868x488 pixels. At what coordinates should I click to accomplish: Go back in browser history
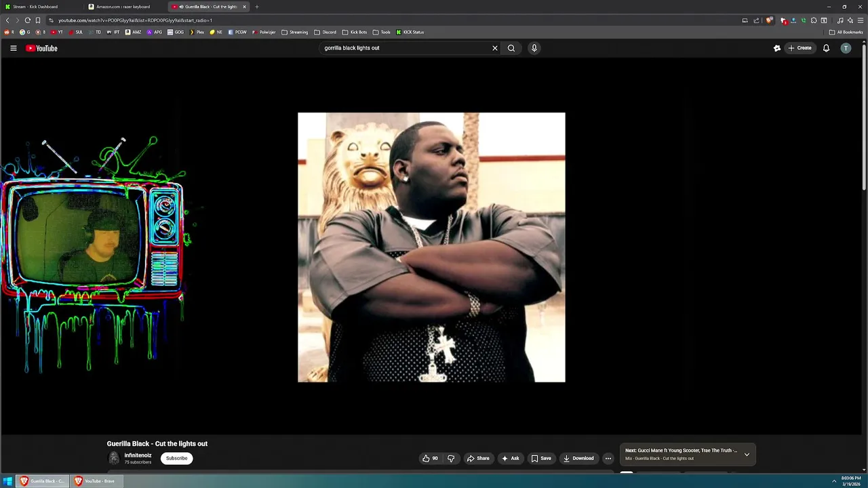click(x=7, y=20)
